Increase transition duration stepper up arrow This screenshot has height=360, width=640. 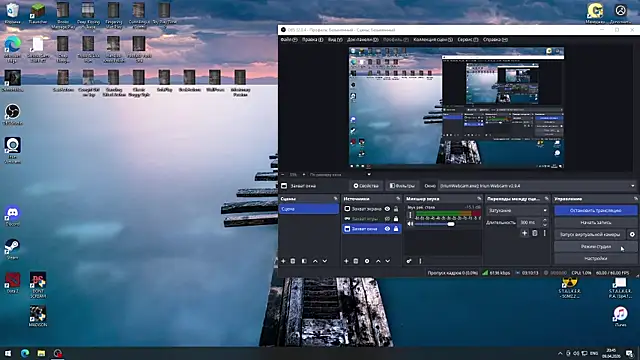tap(544, 220)
